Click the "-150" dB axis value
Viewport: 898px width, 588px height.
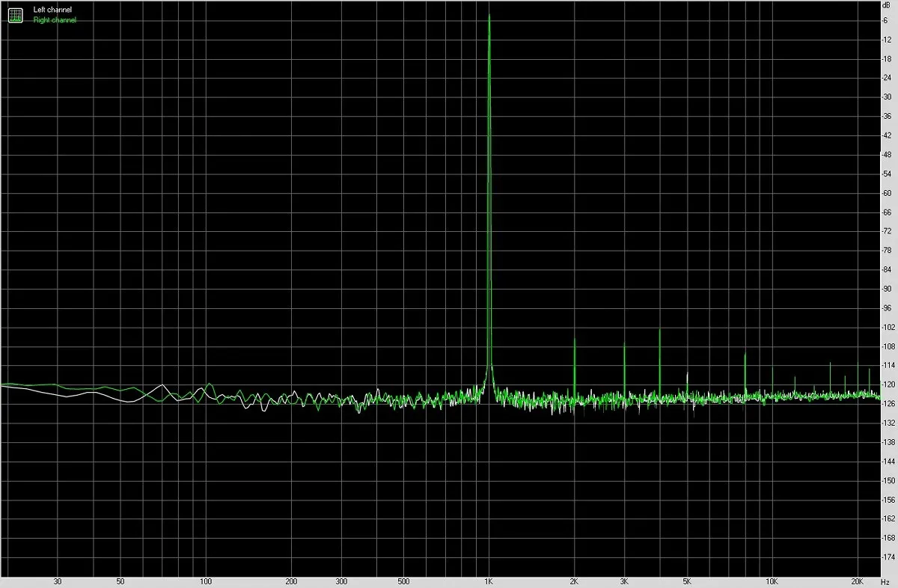click(x=889, y=480)
